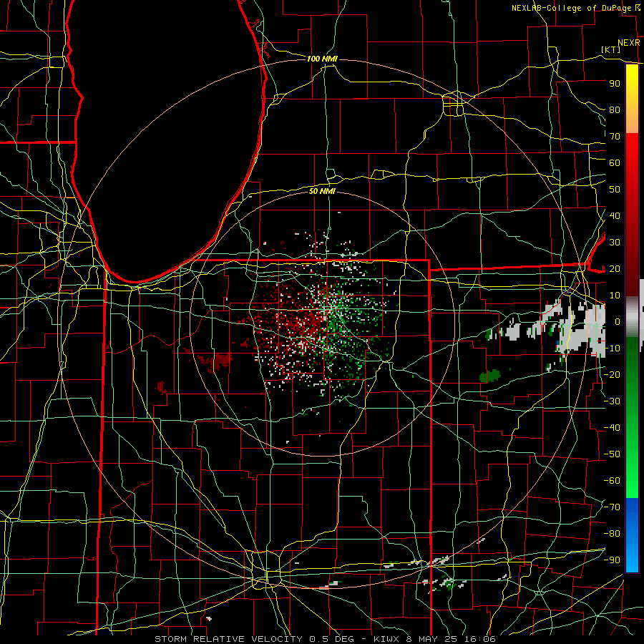The image size is (644, 644).
Task: Select the -10 value on velocity scale
Action: point(612,348)
